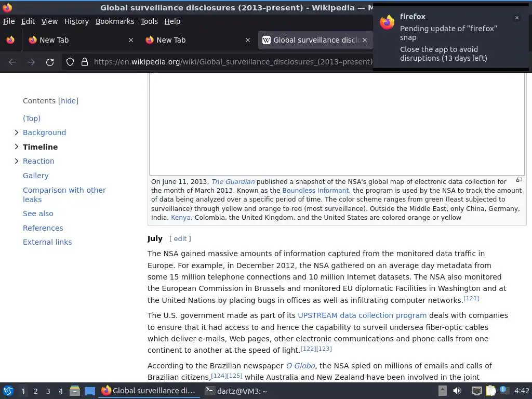Expand the Reaction section in the contents
532x399 pixels.
pyautogui.click(x=16, y=161)
